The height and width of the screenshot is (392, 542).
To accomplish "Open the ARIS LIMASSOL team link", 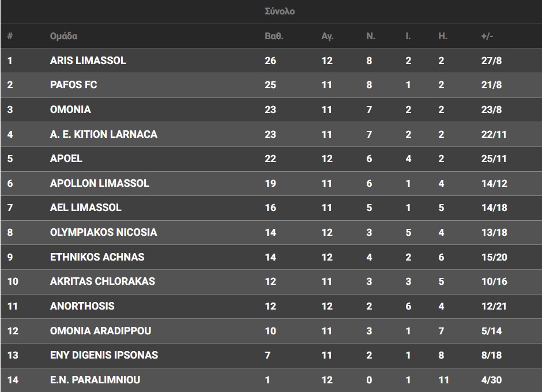I will [88, 61].
